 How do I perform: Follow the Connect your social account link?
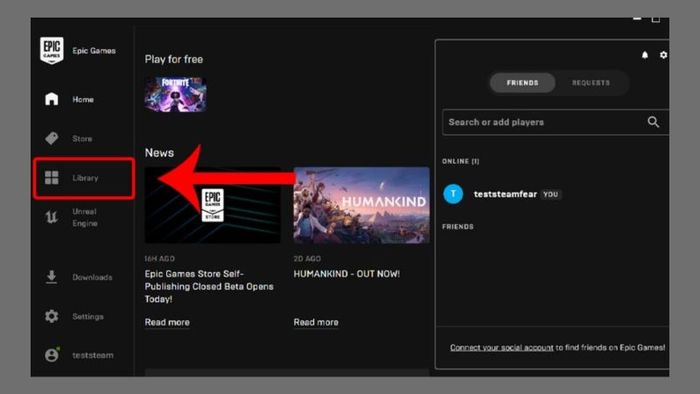click(501, 348)
